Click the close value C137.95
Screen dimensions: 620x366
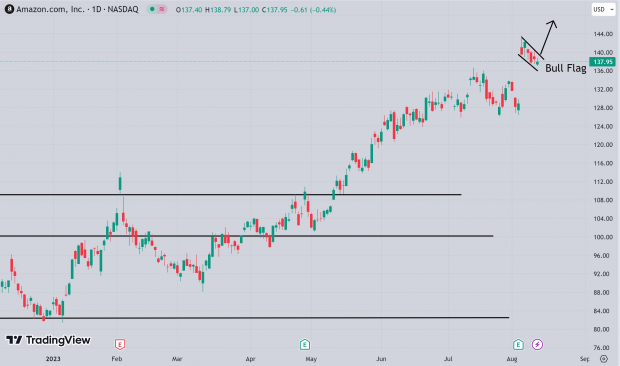[x=274, y=10]
